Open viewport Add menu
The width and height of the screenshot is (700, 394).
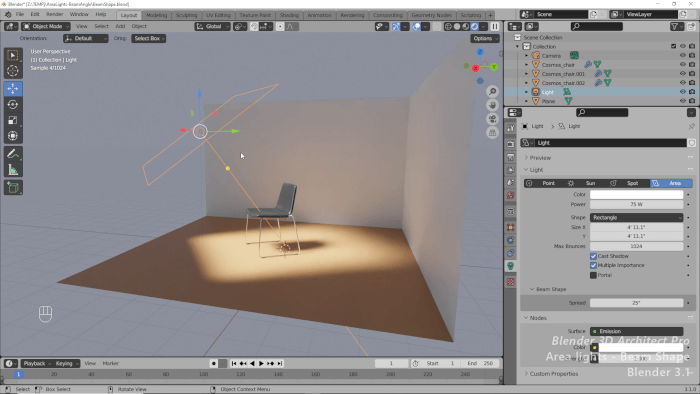[x=120, y=26]
